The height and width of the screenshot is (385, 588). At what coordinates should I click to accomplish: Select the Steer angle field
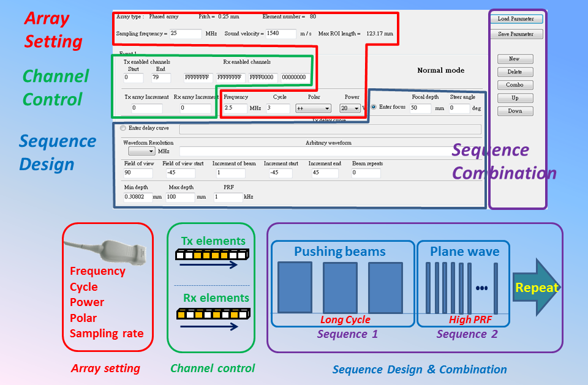(459, 108)
